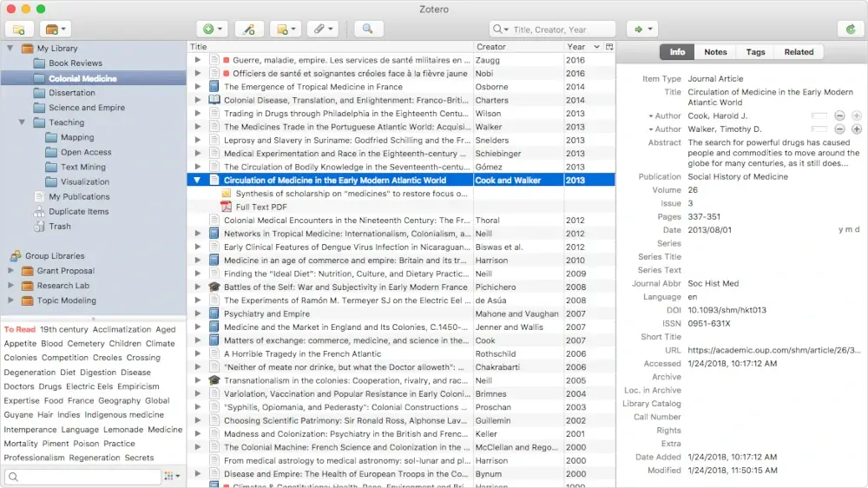This screenshot has height=488, width=868.
Task: Sort items by the Year column
Action: pos(583,47)
